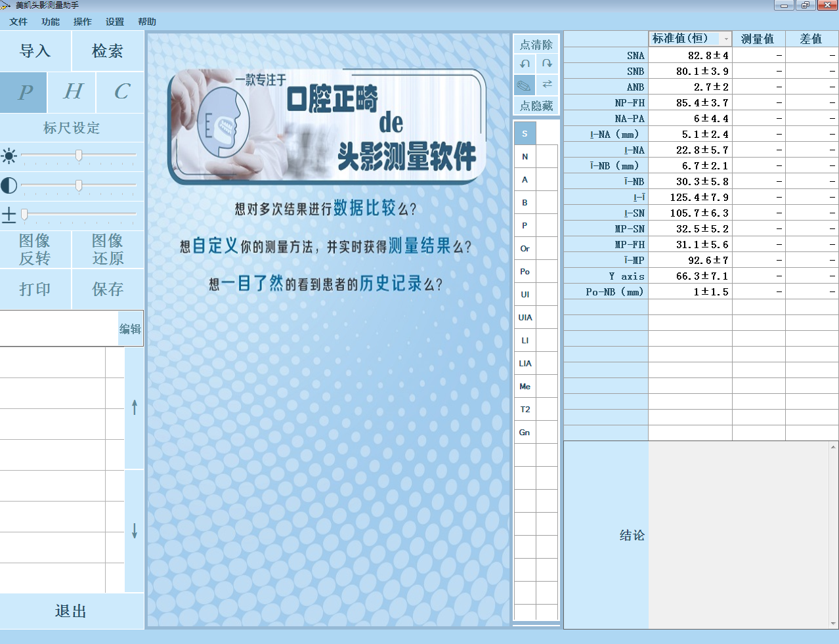
Task: Open the 操作 menu
Action: point(83,22)
